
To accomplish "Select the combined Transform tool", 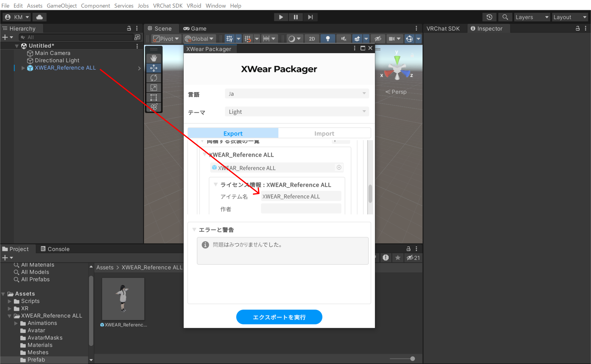I will click(x=154, y=107).
